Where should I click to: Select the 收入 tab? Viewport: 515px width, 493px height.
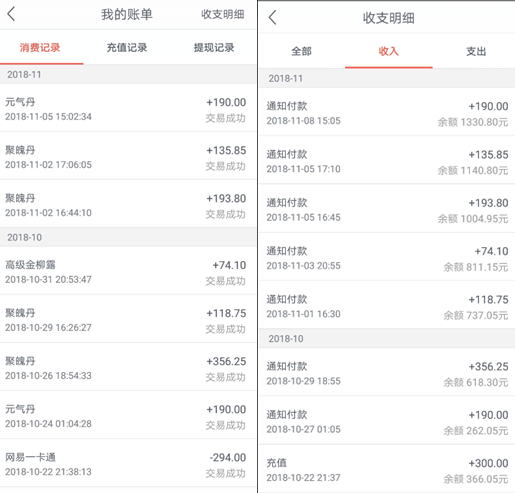389,51
